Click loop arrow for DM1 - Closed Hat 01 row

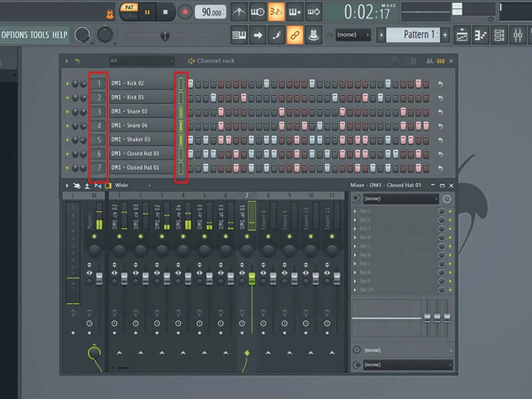click(x=440, y=168)
